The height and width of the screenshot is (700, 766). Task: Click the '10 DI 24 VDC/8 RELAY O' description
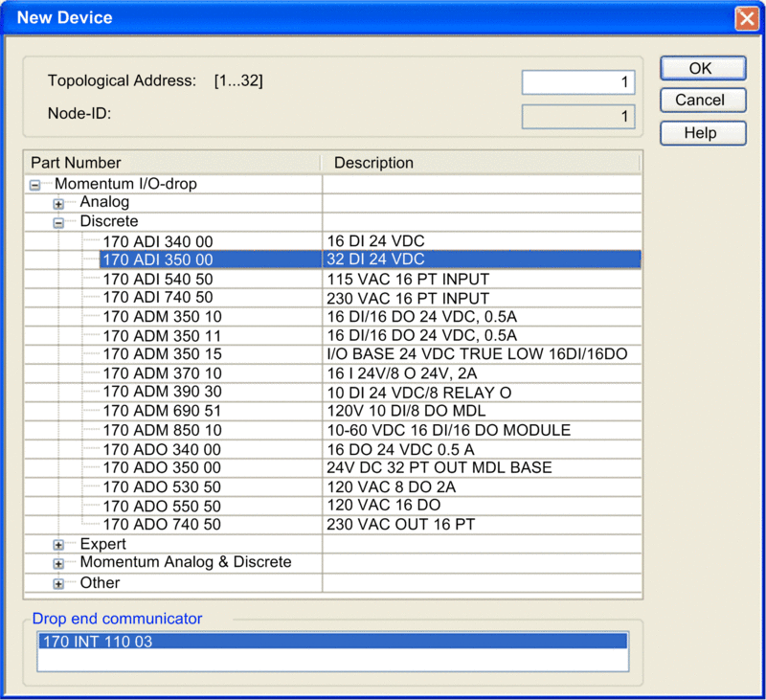(418, 393)
